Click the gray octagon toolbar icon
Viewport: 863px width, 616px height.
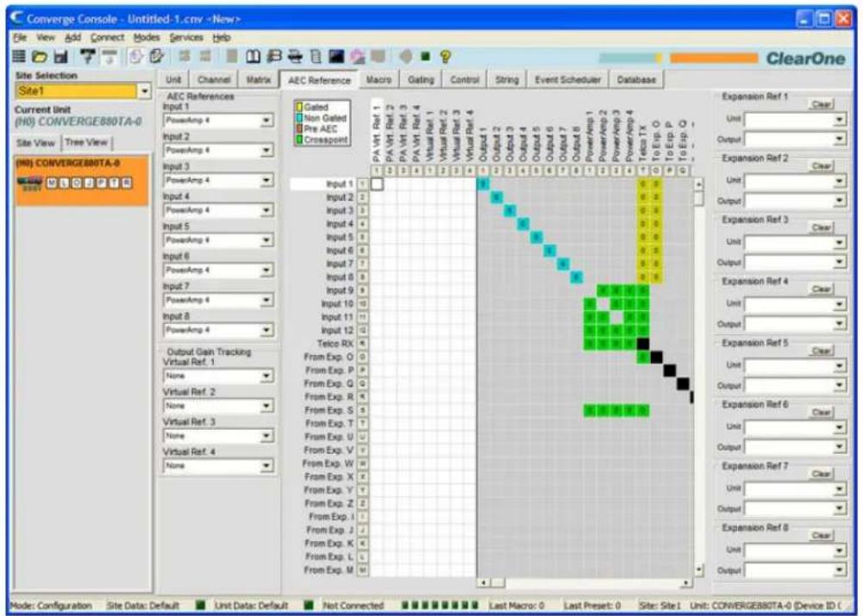point(405,56)
